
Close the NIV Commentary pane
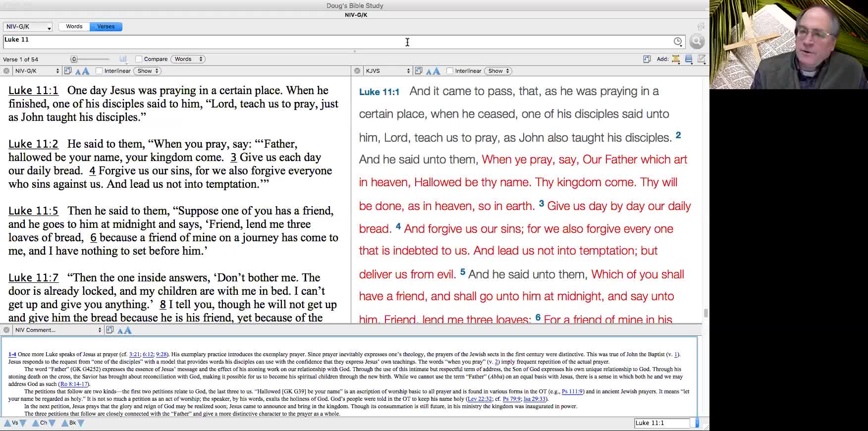6,330
